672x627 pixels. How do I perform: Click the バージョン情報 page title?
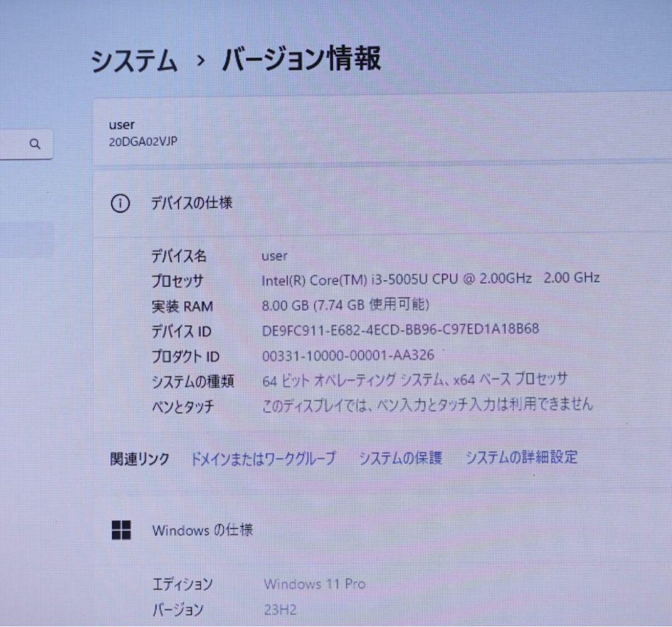(x=301, y=59)
